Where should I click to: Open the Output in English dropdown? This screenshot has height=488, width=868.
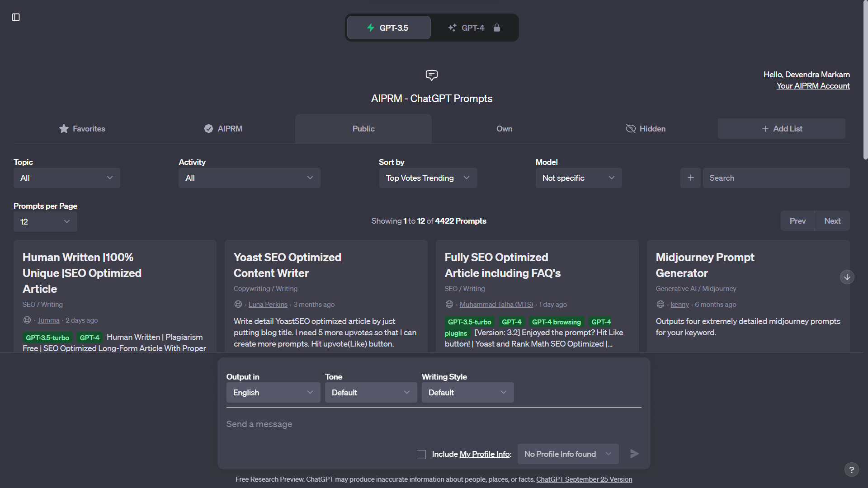[273, 393]
